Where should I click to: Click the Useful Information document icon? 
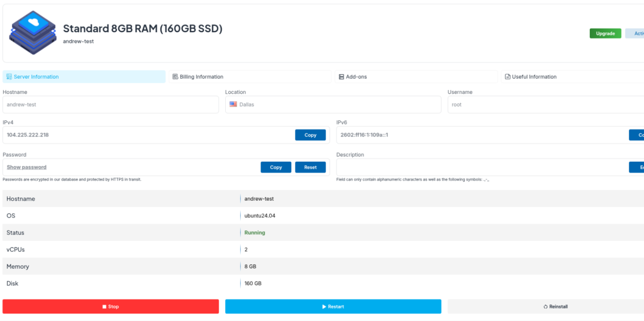[508, 77]
